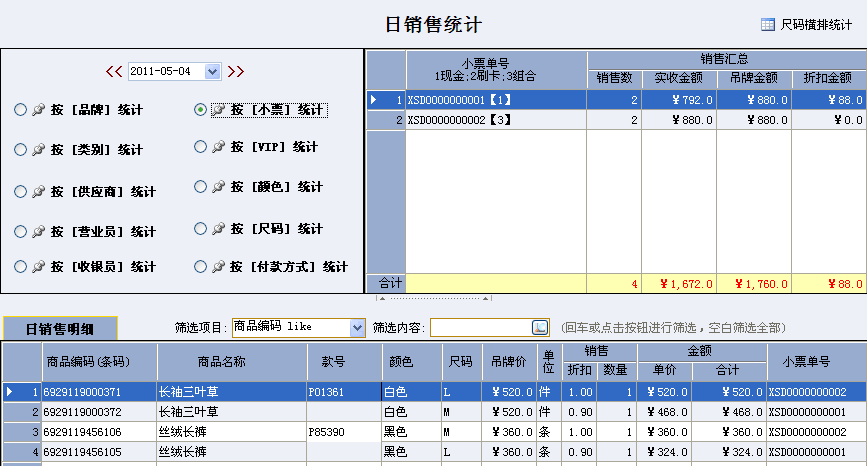Click pin icon beside 按[尺码]统计

pos(218,228)
